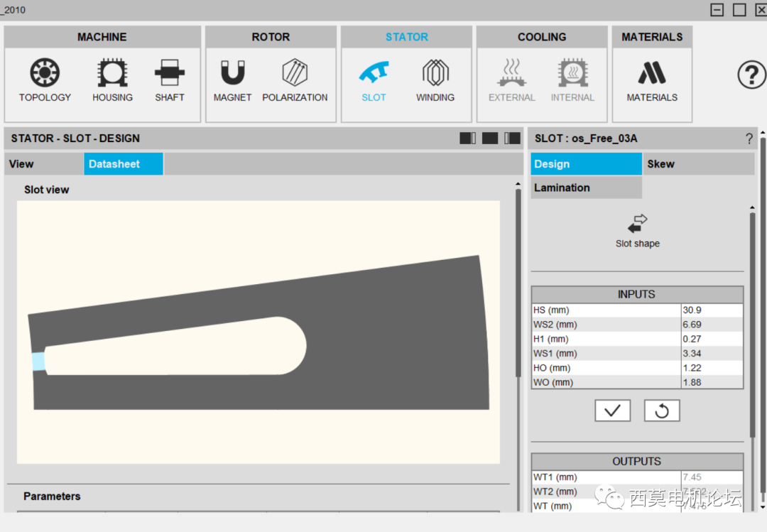Image resolution: width=767 pixels, height=532 pixels.
Task: Click the slot drawing in Slot view
Action: (259, 333)
